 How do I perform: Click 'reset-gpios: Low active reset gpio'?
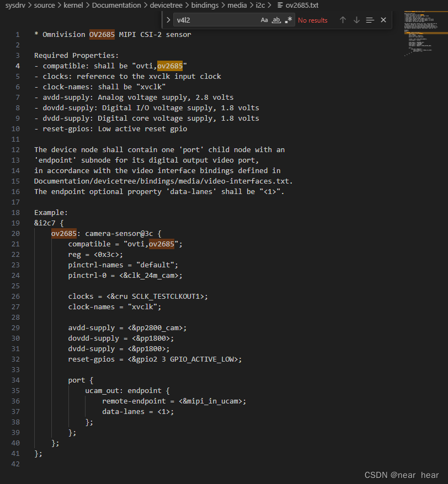tap(110, 128)
